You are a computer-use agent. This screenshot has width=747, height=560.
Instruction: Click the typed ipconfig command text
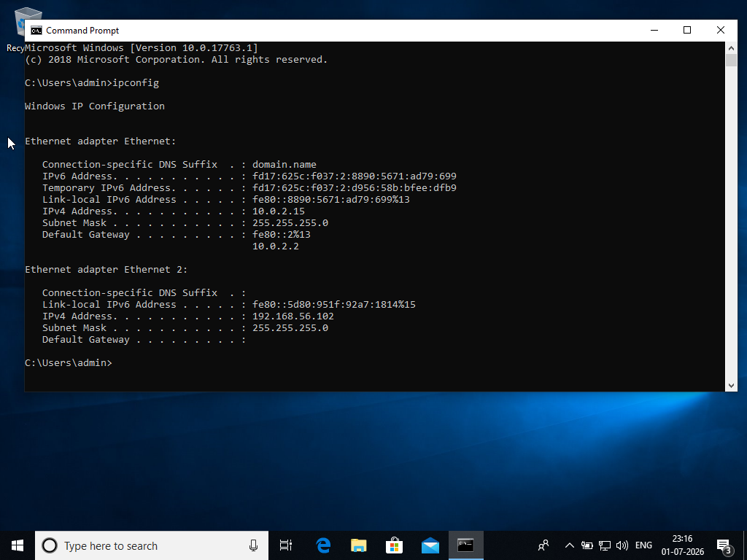136,83
